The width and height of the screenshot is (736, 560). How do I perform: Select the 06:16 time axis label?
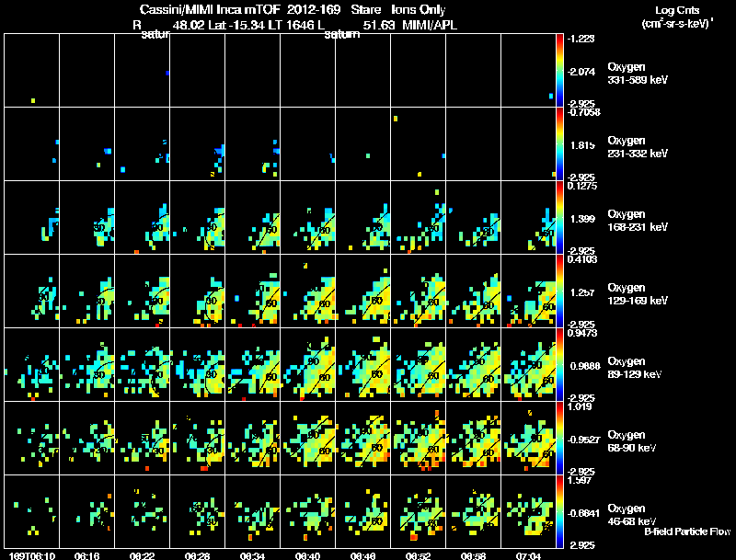click(x=86, y=556)
